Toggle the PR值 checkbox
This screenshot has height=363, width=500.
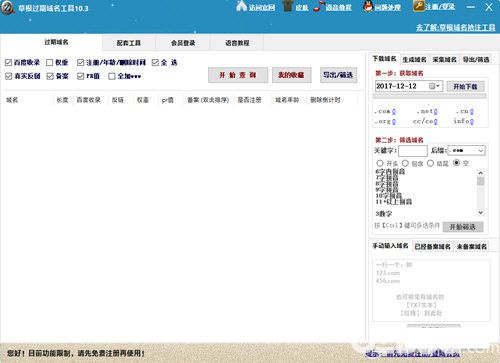[80, 76]
